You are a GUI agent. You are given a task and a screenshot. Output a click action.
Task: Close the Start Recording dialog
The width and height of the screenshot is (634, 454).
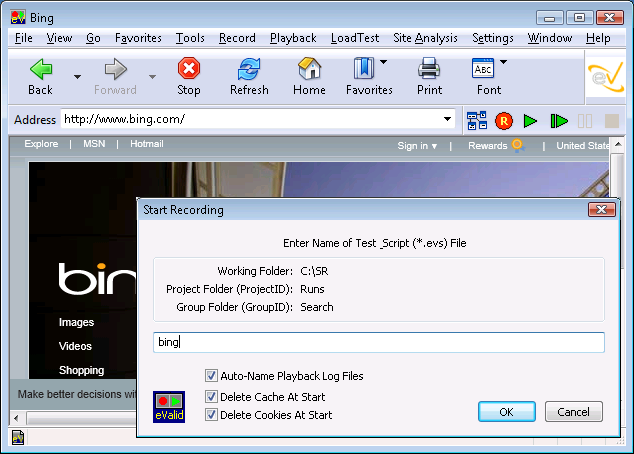[x=602, y=209]
